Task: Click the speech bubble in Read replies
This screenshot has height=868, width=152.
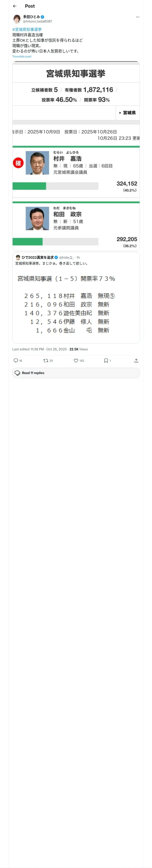Action: tap(18, 373)
